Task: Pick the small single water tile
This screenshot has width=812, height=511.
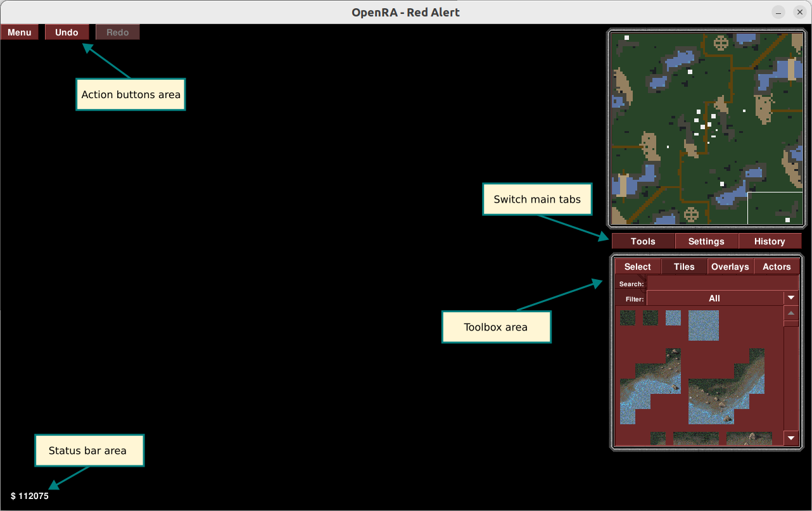Action: coord(673,318)
